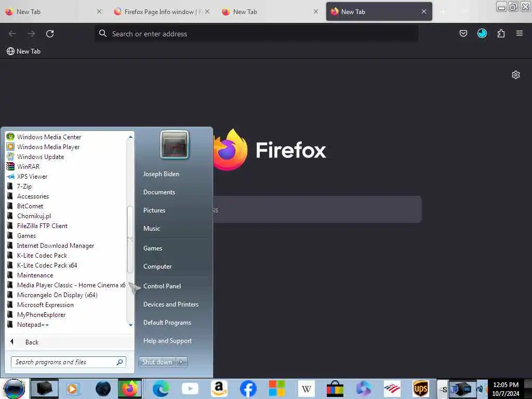532x399 pixels.
Task: Open UPS shortcut on taskbar
Action: click(x=421, y=389)
